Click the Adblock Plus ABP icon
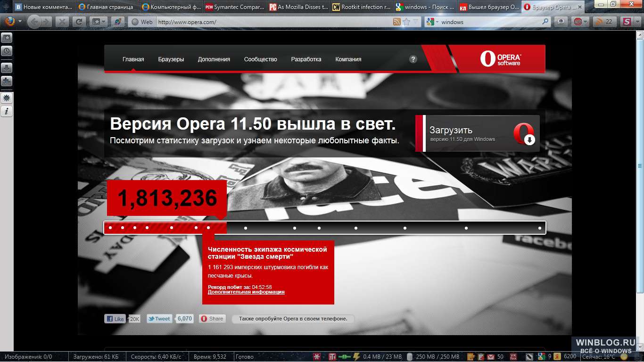 577,22
